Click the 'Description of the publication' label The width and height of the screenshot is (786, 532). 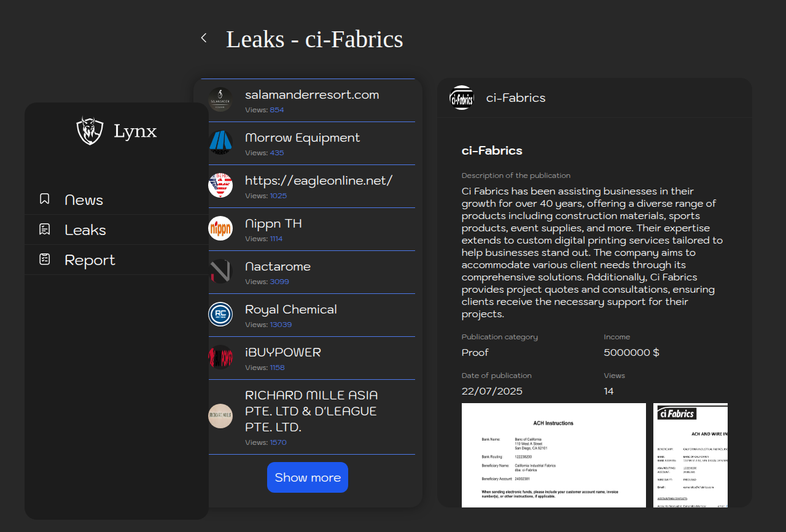point(516,175)
